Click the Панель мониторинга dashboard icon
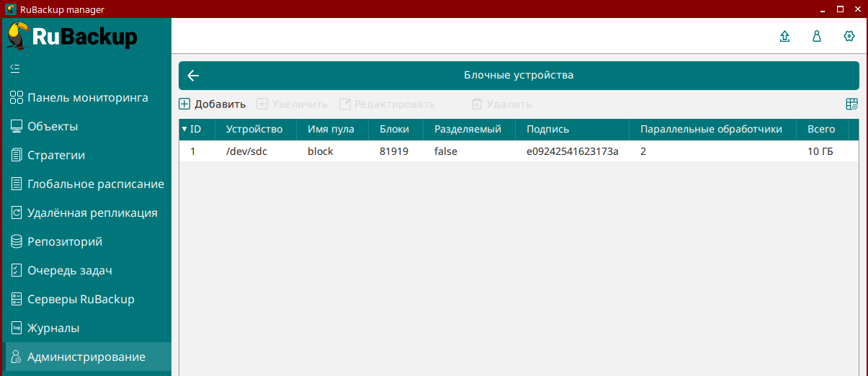Image resolution: width=868 pixels, height=376 pixels. tap(17, 97)
